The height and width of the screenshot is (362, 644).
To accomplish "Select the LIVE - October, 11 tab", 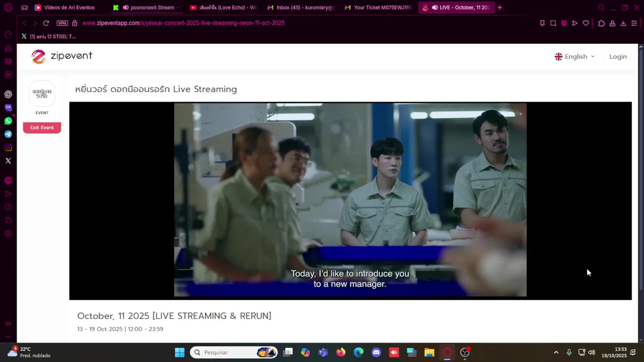I will pyautogui.click(x=455, y=8).
